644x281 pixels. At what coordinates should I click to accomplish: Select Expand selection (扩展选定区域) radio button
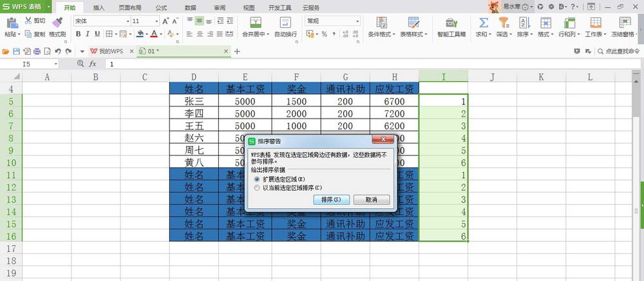pos(257,179)
